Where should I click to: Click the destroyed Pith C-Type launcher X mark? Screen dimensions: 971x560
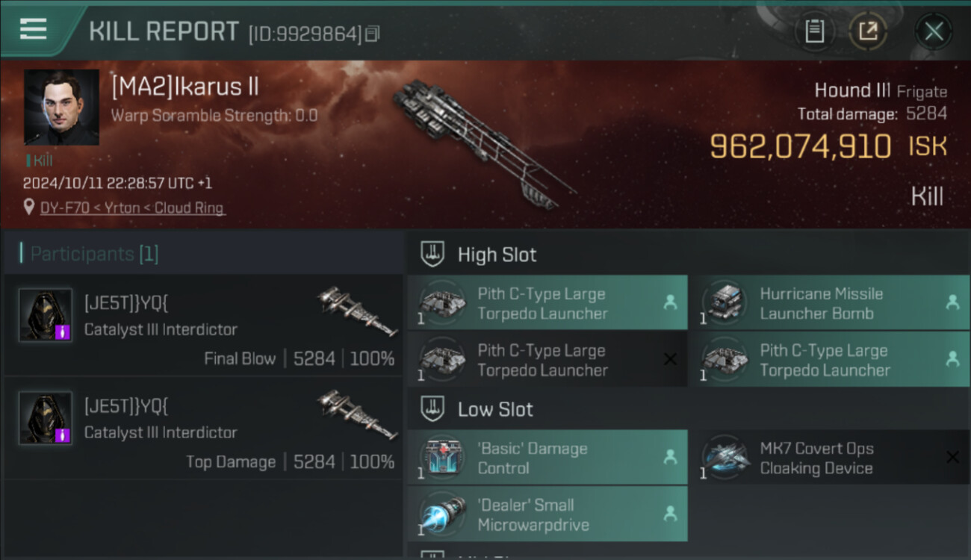(670, 360)
